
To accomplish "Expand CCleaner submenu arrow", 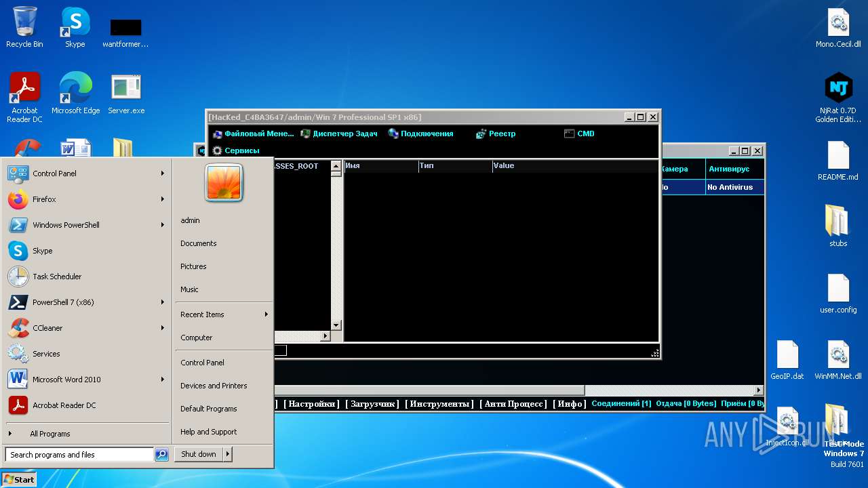I will click(163, 328).
